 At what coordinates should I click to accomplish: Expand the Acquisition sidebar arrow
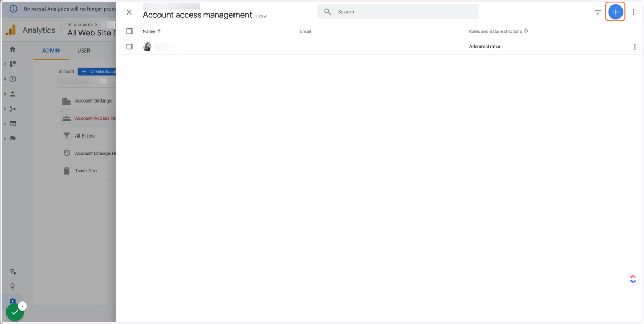click(5, 109)
